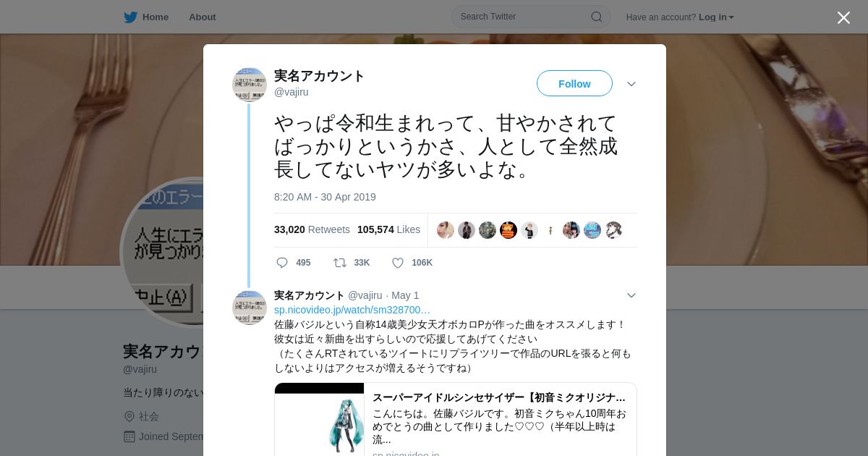
Task: Open avatar on the May 1 reply
Action: pos(250,308)
